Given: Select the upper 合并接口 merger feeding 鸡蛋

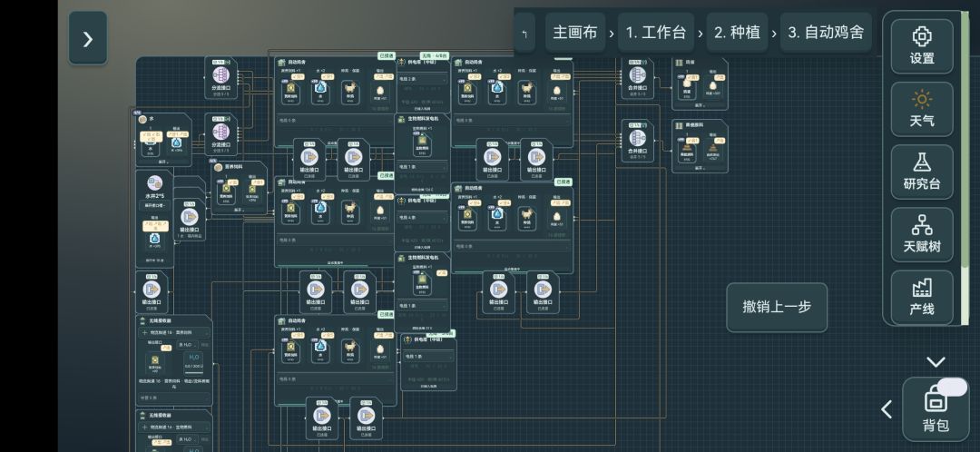Looking at the screenshot, I should click(x=637, y=79).
